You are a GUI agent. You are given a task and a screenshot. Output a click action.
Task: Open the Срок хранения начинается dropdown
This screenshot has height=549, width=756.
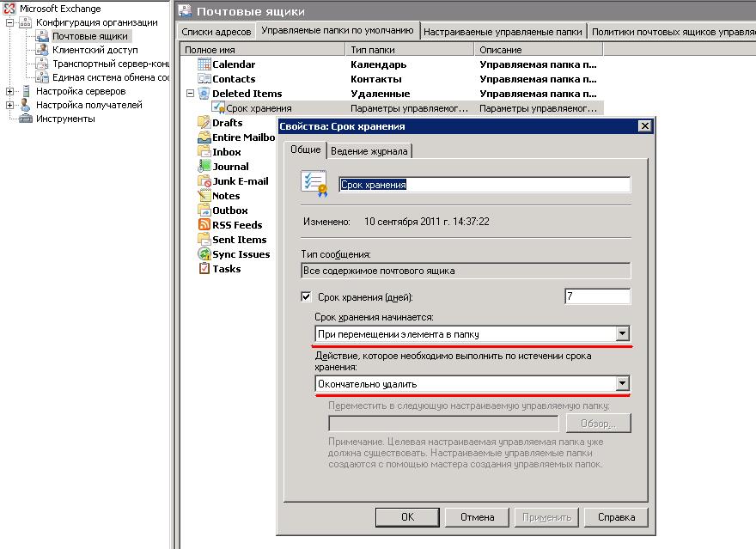pos(623,333)
